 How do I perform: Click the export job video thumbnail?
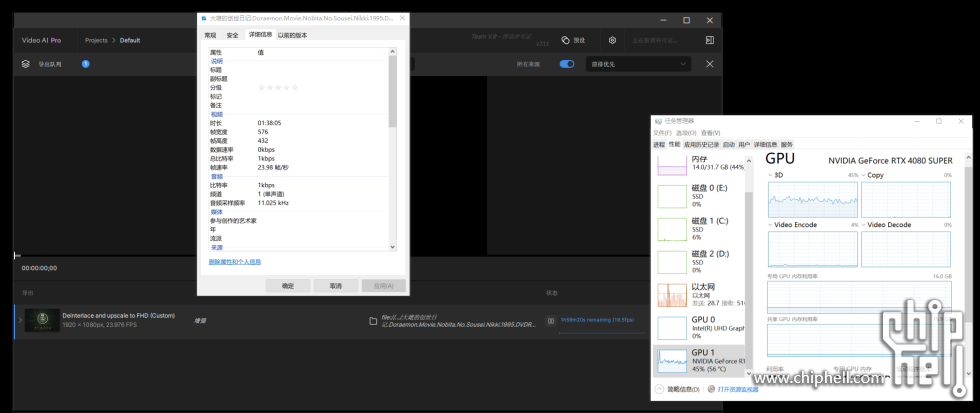coord(40,321)
